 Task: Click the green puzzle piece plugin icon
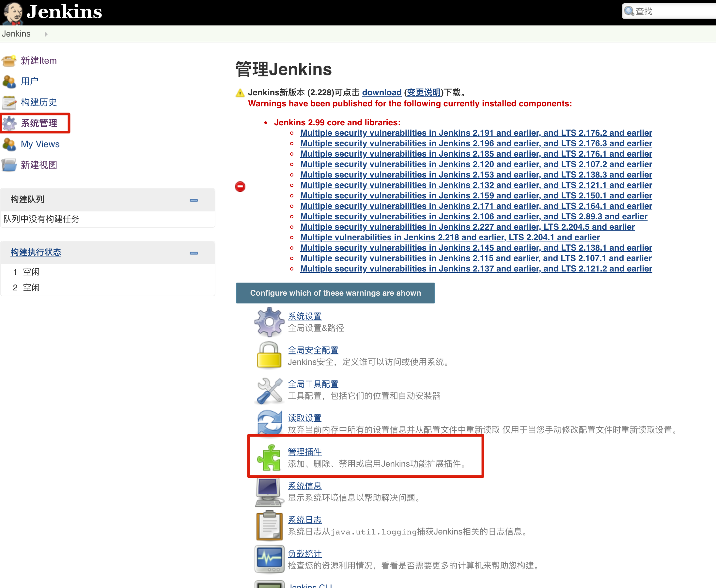[269, 457]
